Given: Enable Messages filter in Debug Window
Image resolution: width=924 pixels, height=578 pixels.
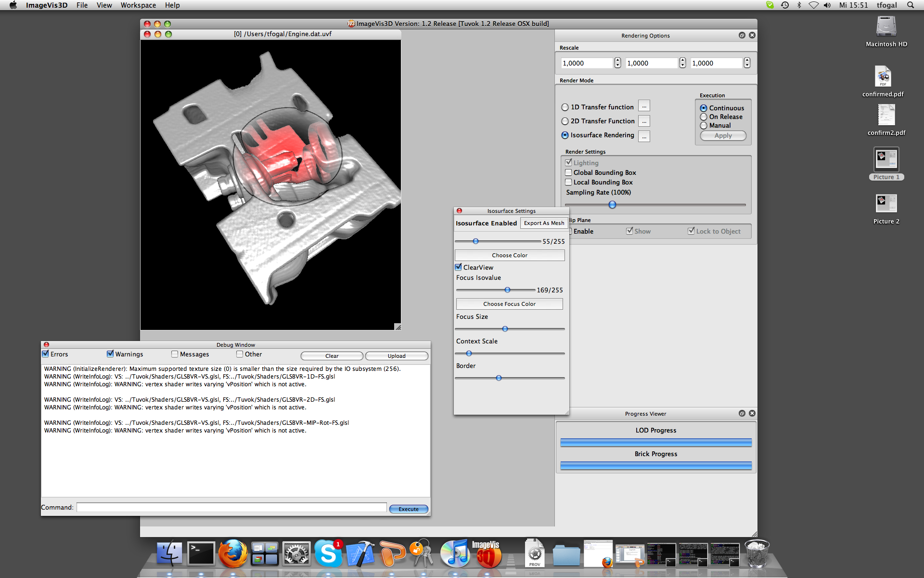Looking at the screenshot, I should pyautogui.click(x=175, y=354).
